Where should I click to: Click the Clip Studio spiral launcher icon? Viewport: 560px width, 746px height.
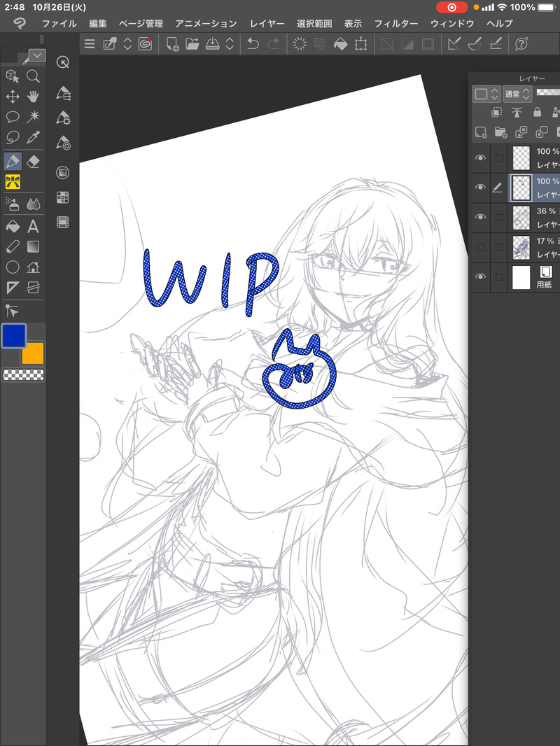(145, 44)
